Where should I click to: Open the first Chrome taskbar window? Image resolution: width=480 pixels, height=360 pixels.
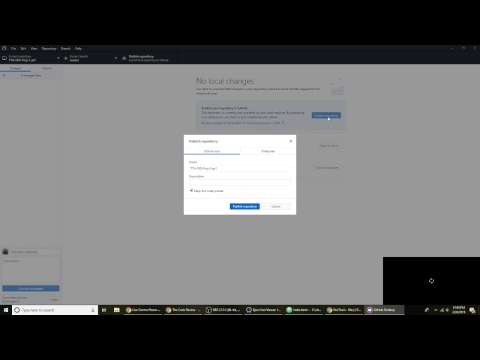(x=143, y=310)
